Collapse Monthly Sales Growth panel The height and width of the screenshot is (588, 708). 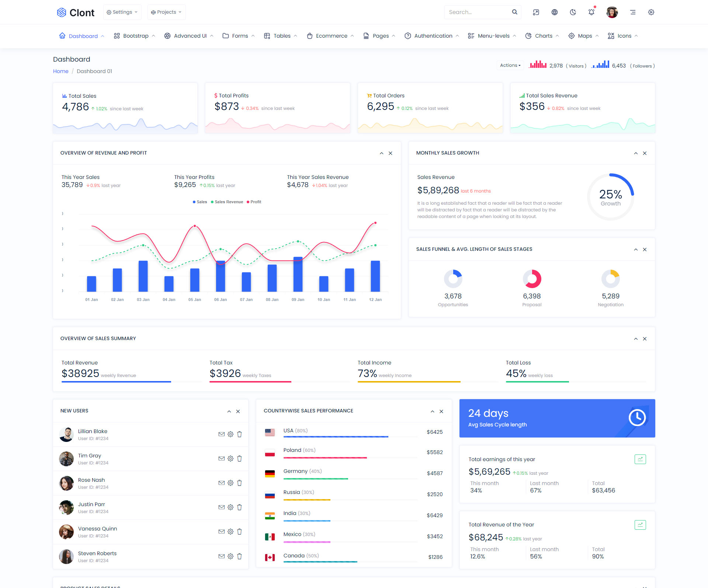click(636, 153)
